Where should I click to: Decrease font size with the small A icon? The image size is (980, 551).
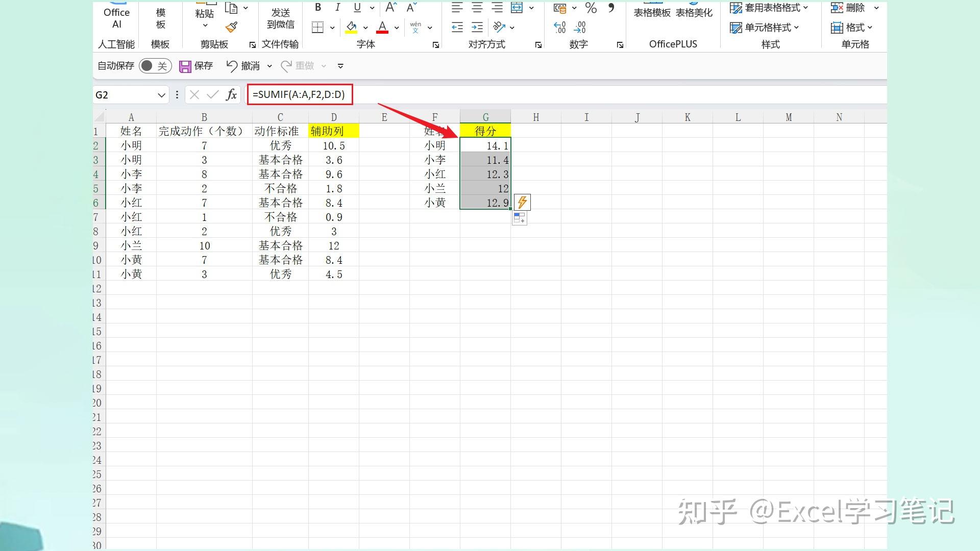[411, 8]
